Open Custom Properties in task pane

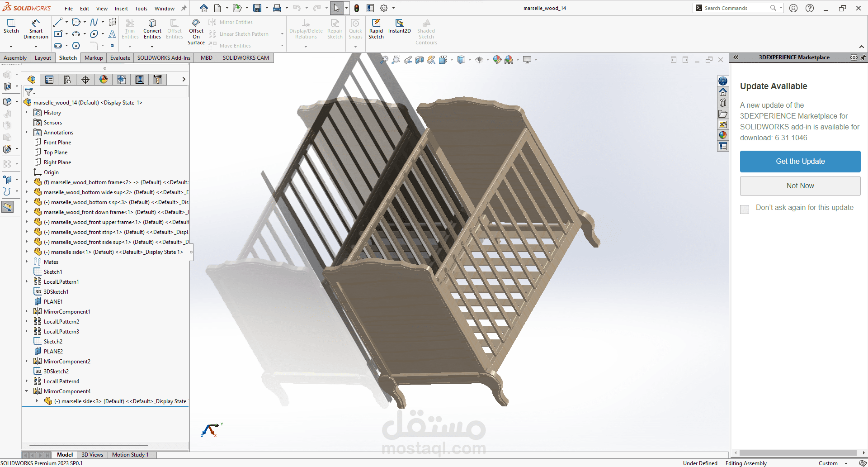(723, 146)
